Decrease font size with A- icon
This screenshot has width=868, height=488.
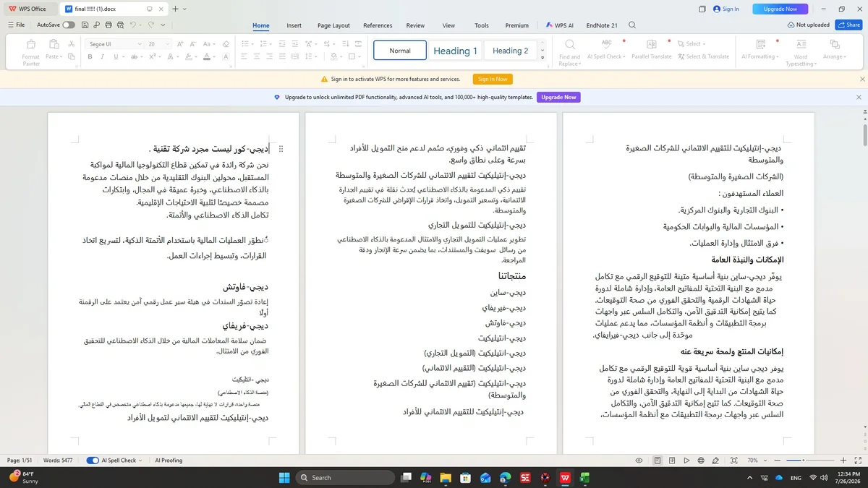[192, 44]
